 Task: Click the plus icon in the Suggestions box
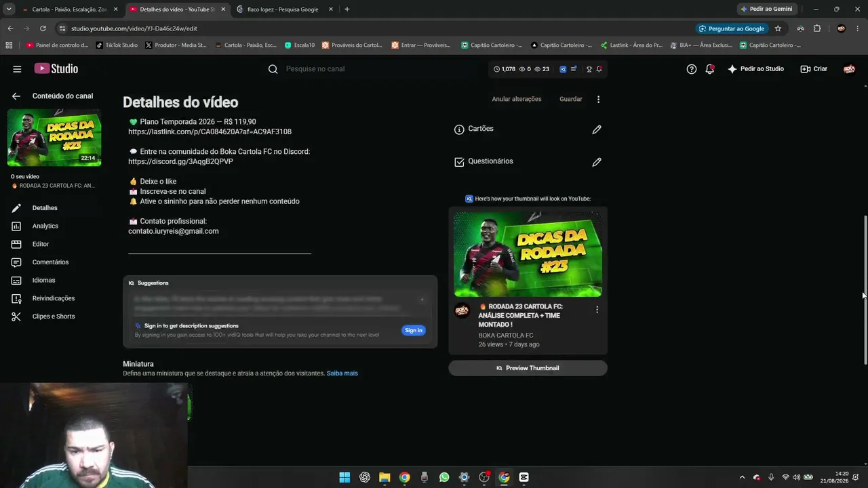coord(422,300)
